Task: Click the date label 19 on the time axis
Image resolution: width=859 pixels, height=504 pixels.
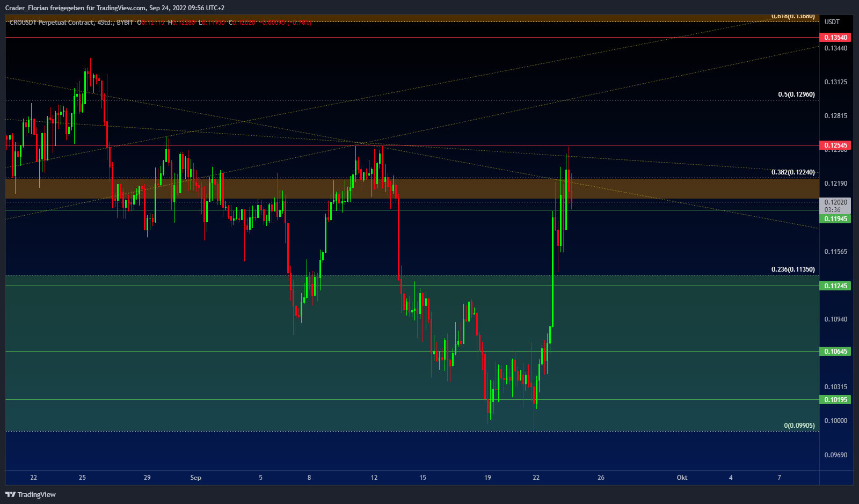Action: (487, 478)
